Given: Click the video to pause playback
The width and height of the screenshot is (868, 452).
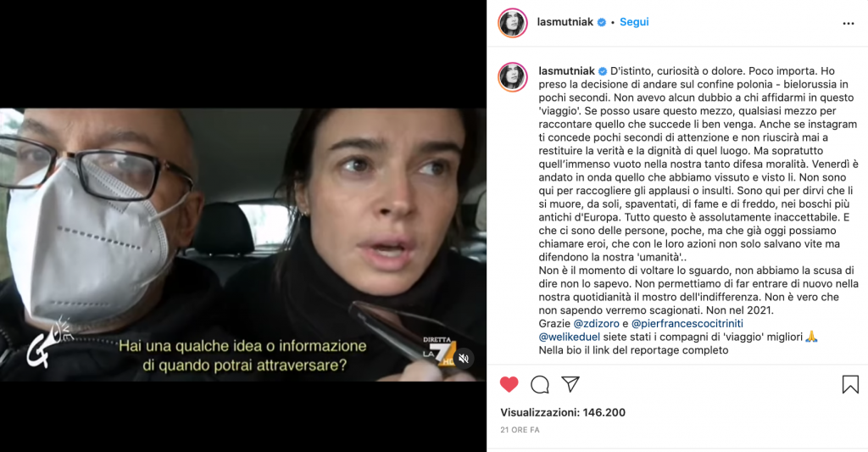Looking at the screenshot, I should [243, 244].
